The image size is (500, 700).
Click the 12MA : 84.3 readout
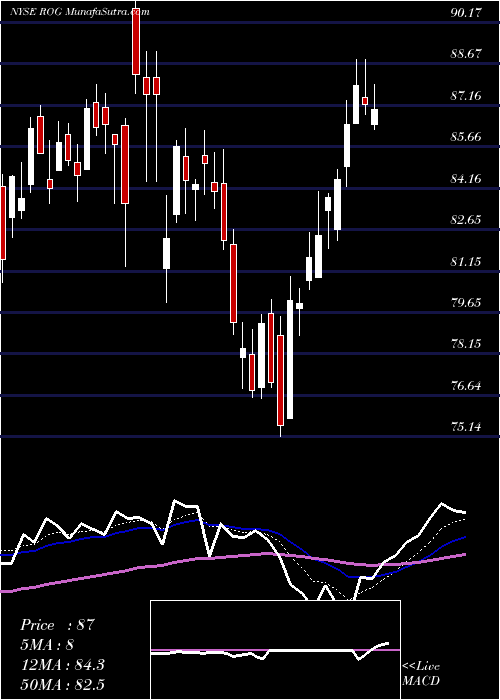(62, 665)
